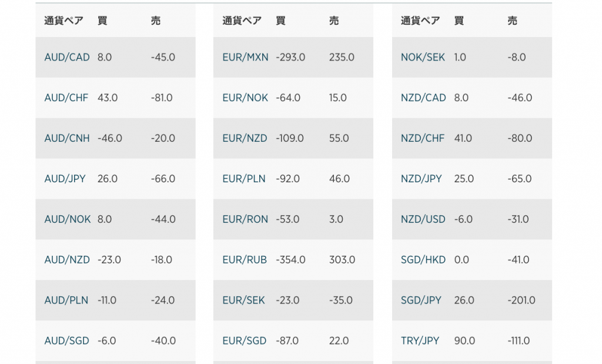
Task: Click the AUD/CNH currency pair
Action: [67, 138]
